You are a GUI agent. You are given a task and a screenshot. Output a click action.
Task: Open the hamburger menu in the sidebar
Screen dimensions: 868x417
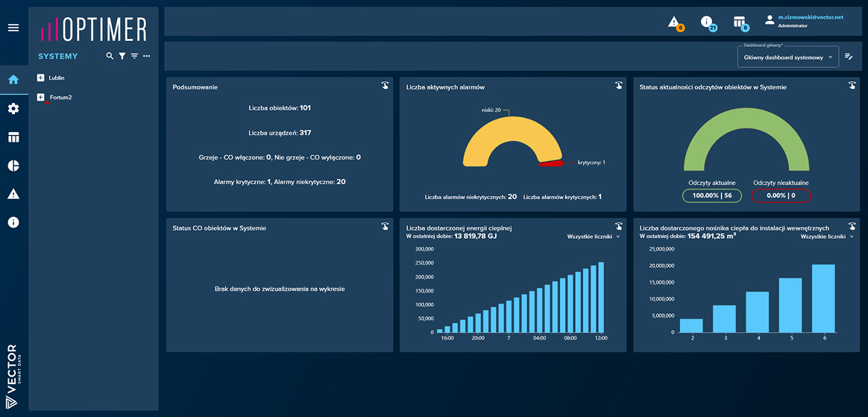[13, 28]
